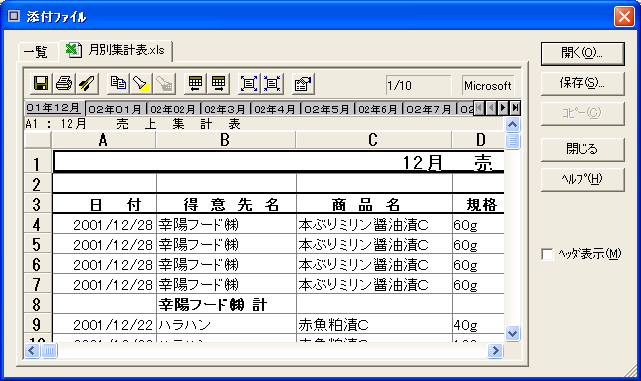Viewport: 641px width, 381px height.
Task: Toggle the ヘッダ表示(M) checkbox
Action: pyautogui.click(x=547, y=254)
